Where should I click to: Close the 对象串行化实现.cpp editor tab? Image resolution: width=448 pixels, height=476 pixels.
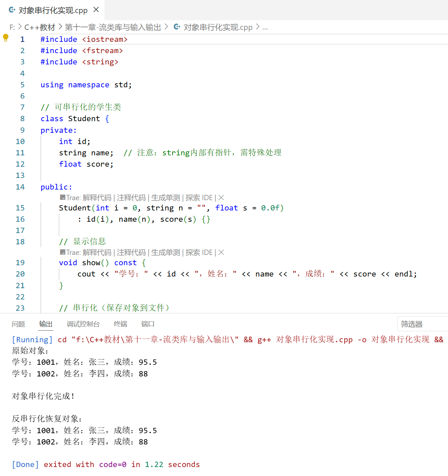click(x=96, y=10)
